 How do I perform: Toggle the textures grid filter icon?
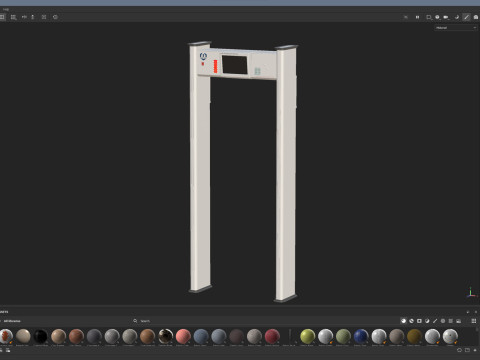pyautogui.click(x=451, y=321)
